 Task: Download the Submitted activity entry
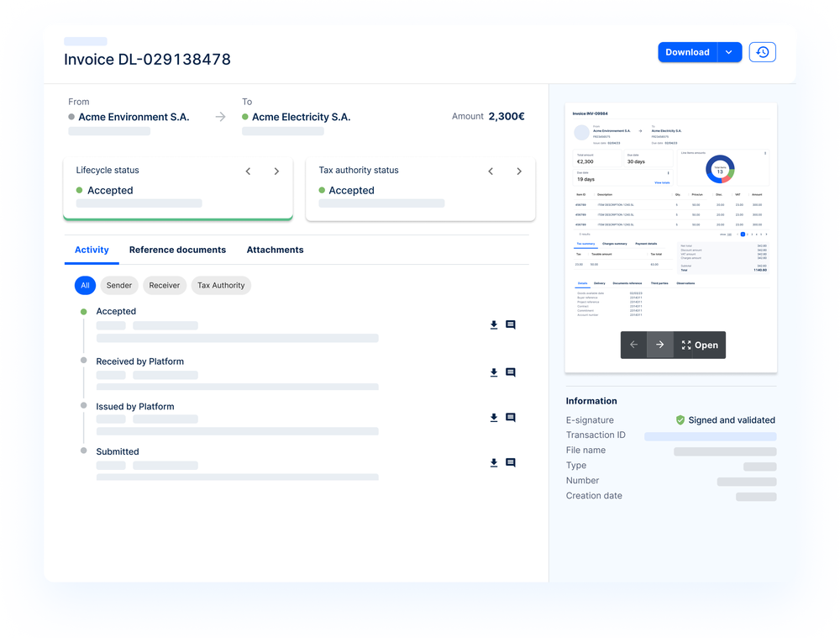[x=494, y=463]
